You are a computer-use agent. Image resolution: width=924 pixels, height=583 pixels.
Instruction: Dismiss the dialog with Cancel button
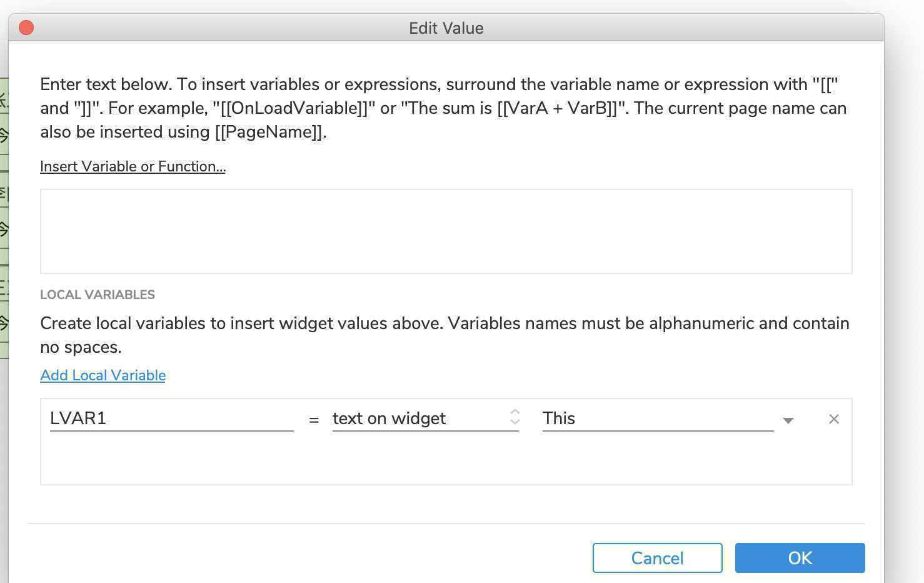pyautogui.click(x=657, y=558)
